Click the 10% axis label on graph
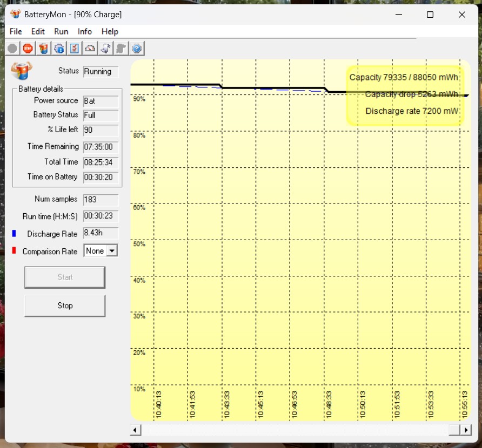482x448 pixels. point(139,389)
